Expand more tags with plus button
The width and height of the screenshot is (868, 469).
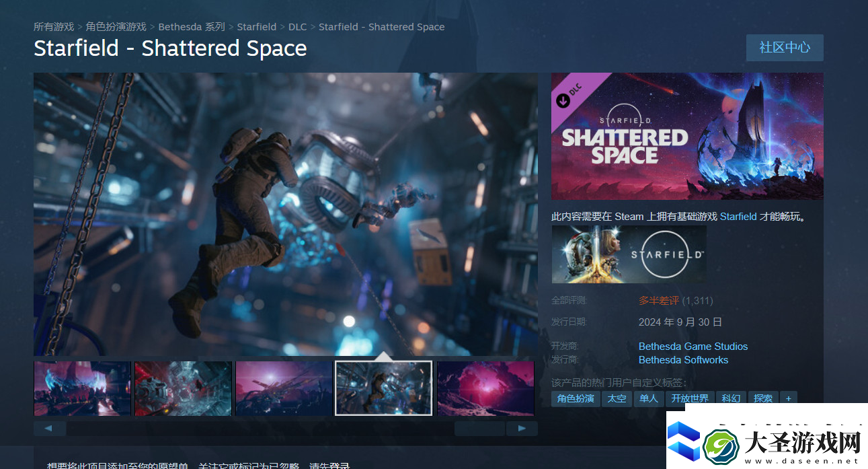click(x=789, y=398)
